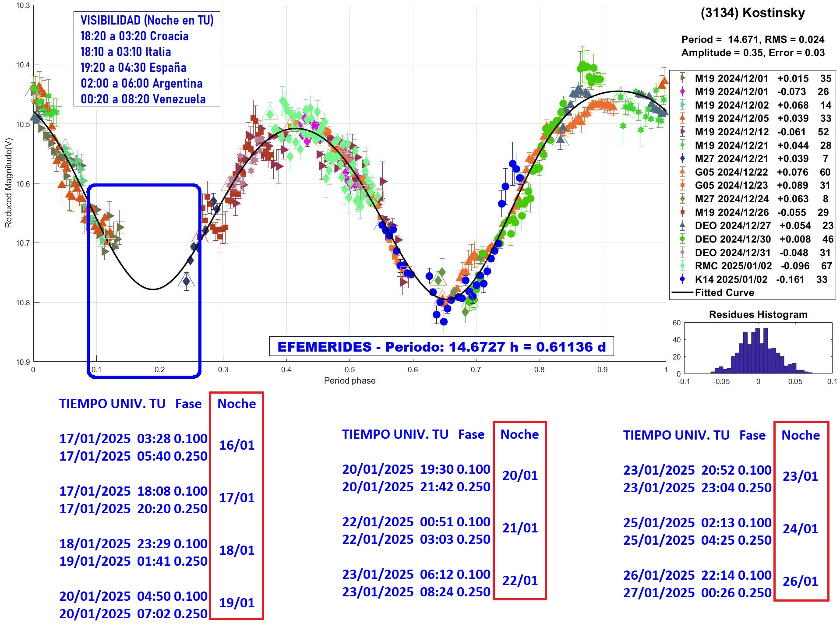
Task: Click the 22/01/2025 00:51 0.100 row
Action: (x=416, y=521)
